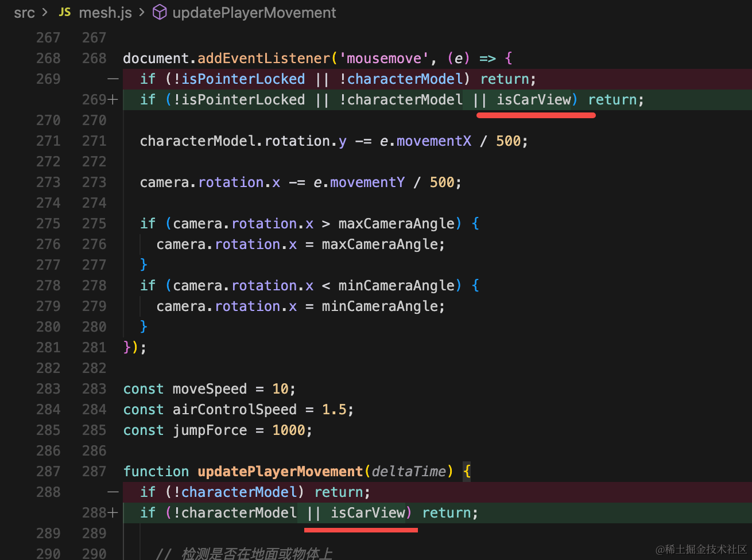
Task: Click the airControlSpeed constant name
Action: (x=235, y=409)
